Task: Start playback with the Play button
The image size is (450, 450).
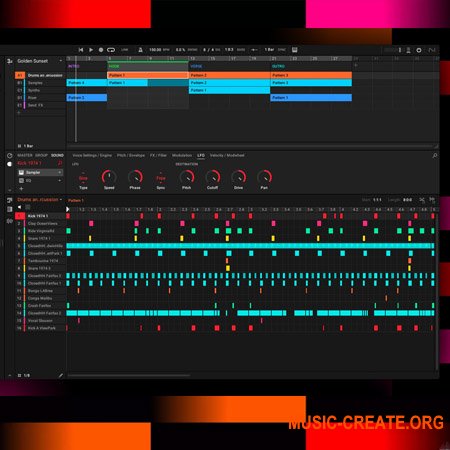Action: pos(91,50)
